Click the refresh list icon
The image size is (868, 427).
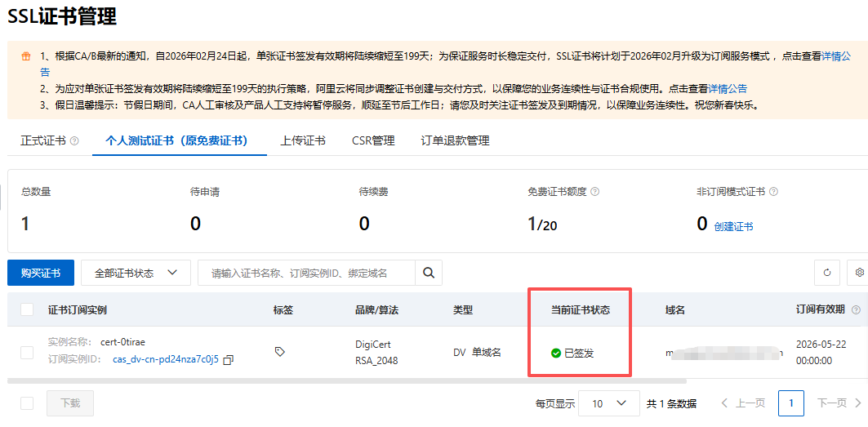(827, 273)
